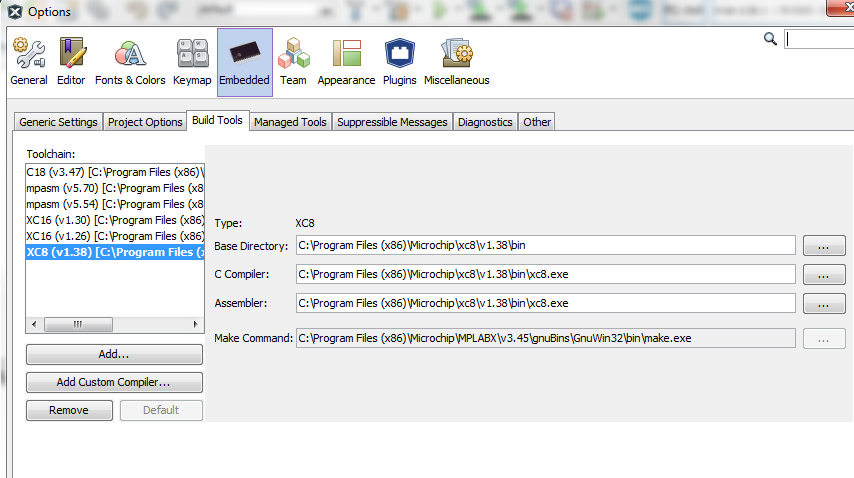Click the Options window title icon
This screenshot has height=478, width=854.
coord(15,11)
